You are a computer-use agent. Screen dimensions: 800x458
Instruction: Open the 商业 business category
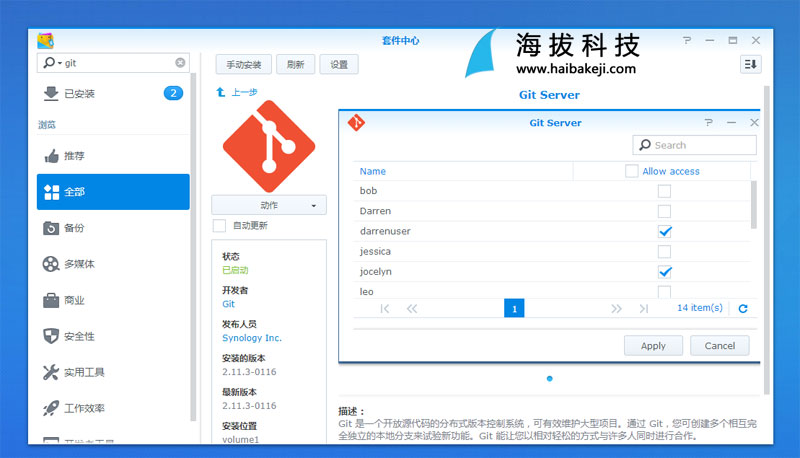(x=113, y=300)
